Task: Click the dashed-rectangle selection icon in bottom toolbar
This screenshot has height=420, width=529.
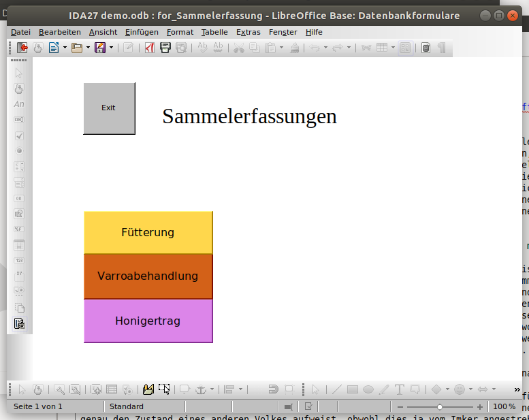Action: click(164, 389)
